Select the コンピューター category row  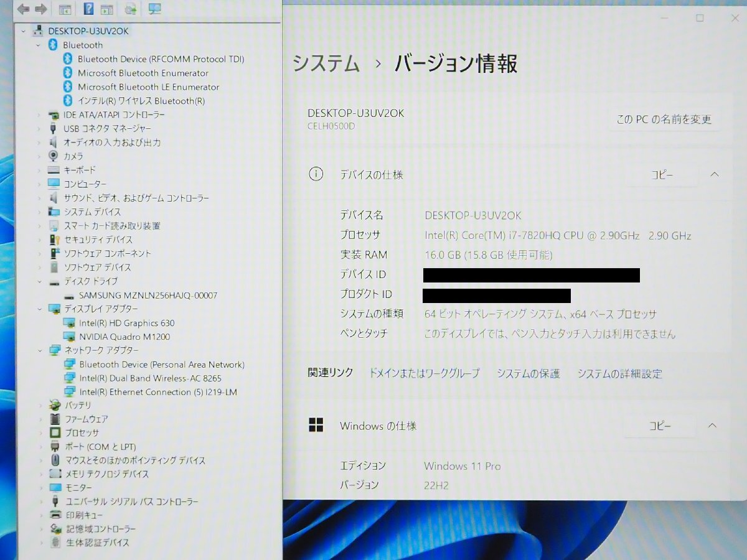tap(85, 184)
